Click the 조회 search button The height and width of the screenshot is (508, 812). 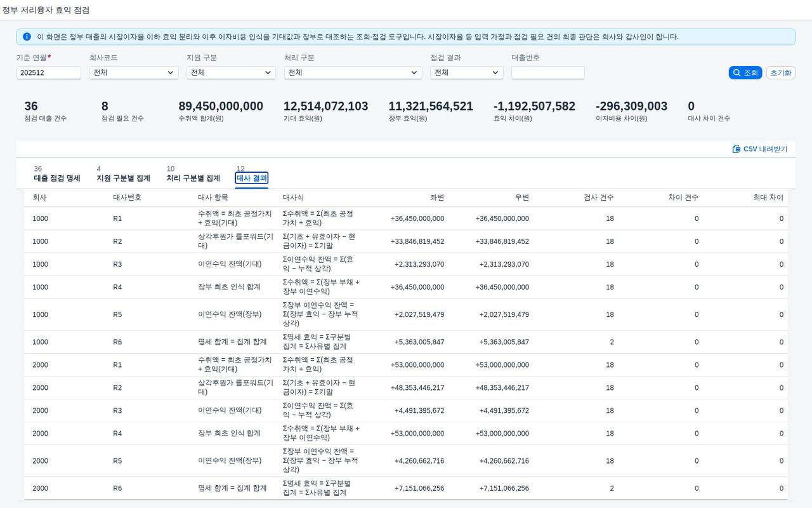[745, 72]
